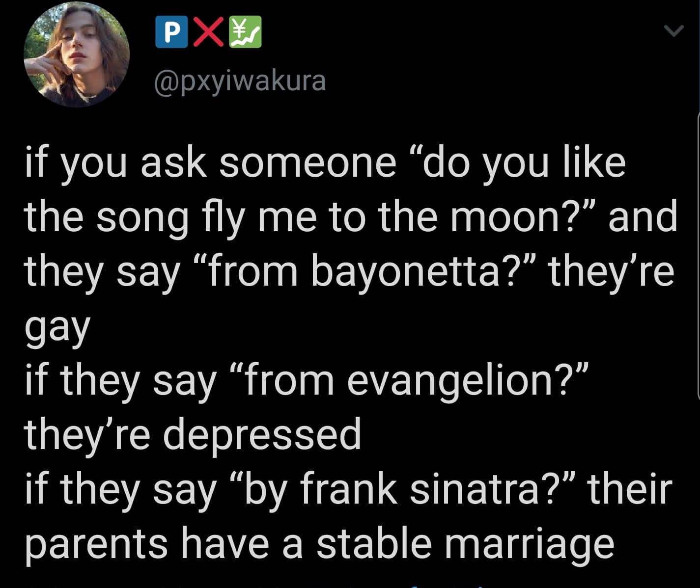Click the word "their" before parents
The width and height of the screenshot is (700, 588).
pos(629,489)
